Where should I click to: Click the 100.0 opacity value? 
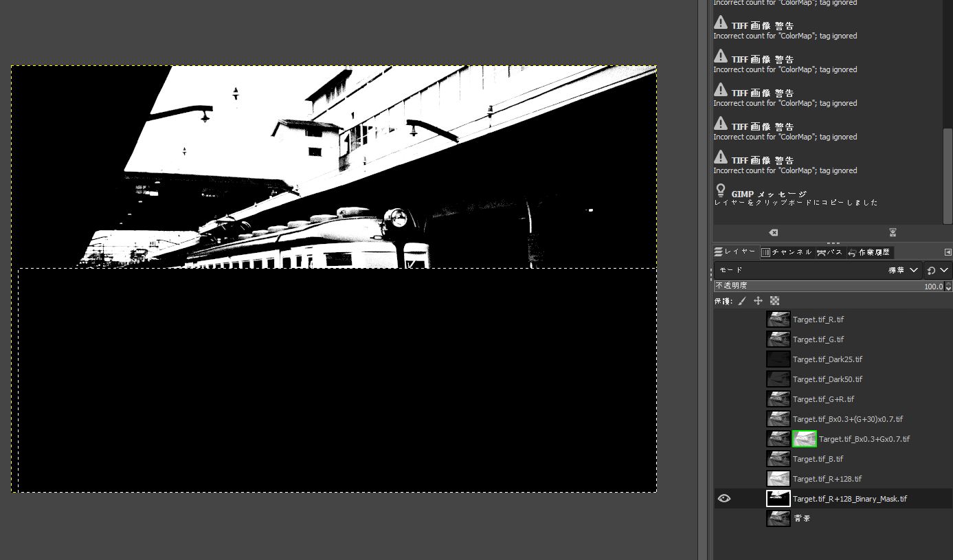click(x=933, y=287)
